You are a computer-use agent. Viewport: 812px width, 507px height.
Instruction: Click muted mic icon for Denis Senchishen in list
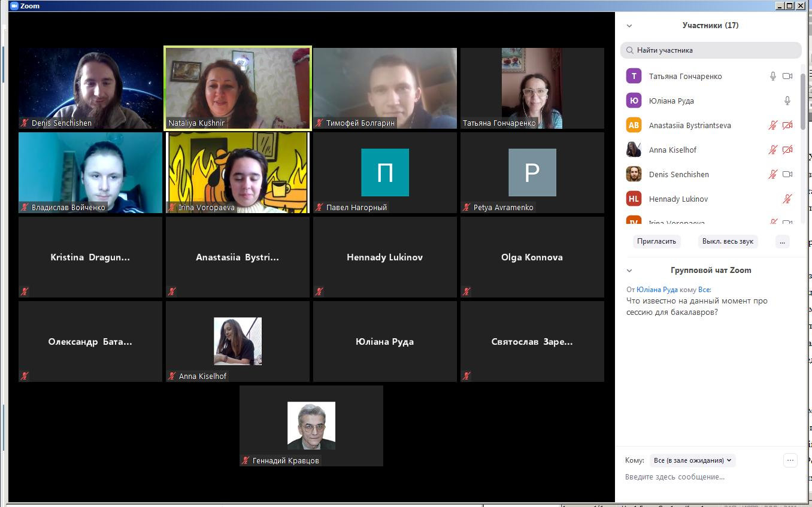tap(773, 174)
